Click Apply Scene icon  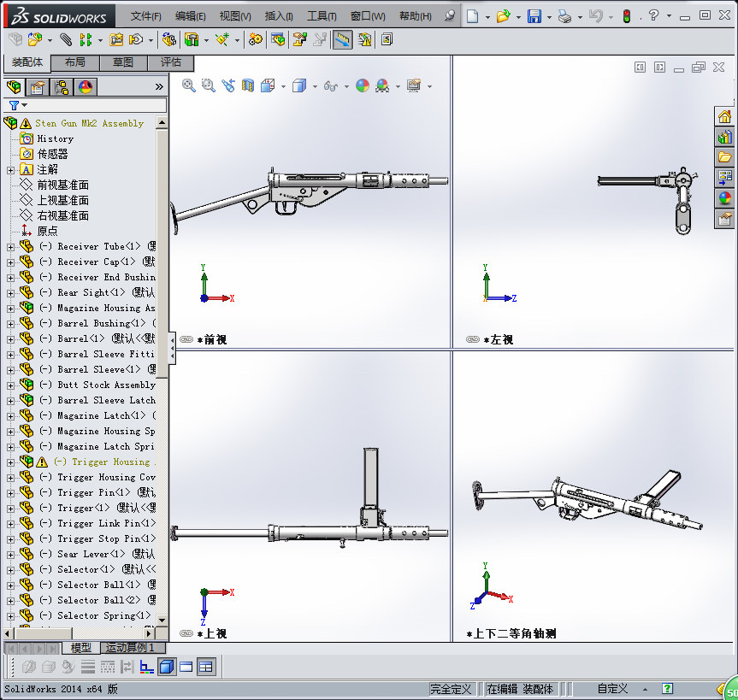click(382, 85)
